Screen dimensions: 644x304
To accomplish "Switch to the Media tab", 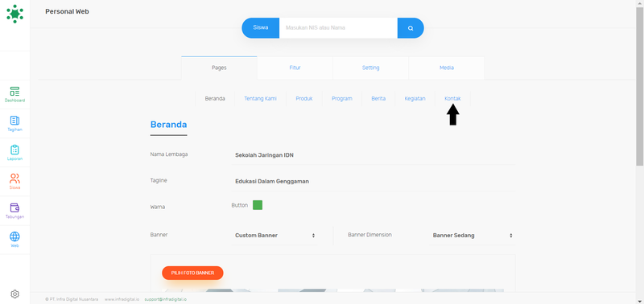I will 447,68.
